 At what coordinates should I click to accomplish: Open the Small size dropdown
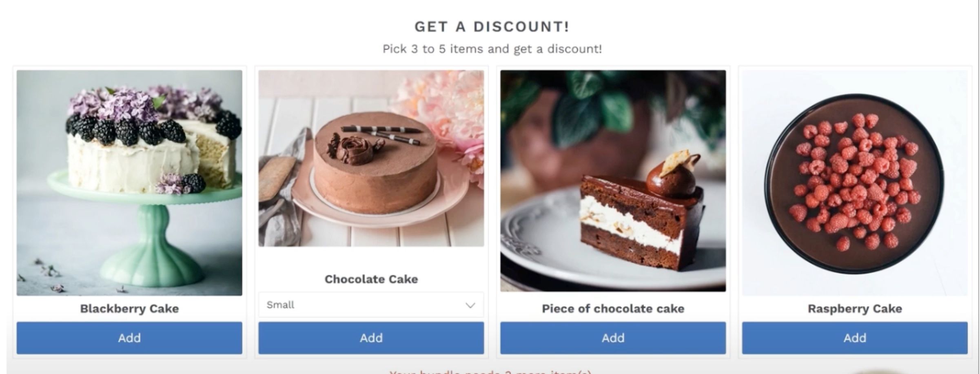pos(371,305)
